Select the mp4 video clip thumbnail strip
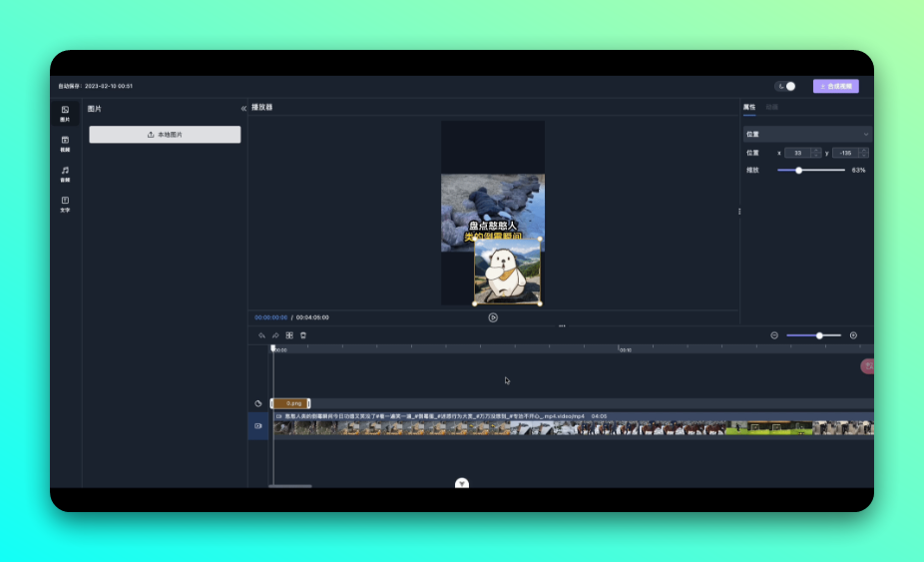This screenshot has height=562, width=924. coord(574,428)
